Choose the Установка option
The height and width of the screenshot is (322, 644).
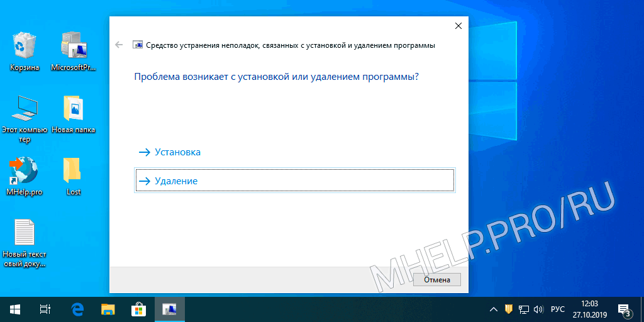[294, 152]
